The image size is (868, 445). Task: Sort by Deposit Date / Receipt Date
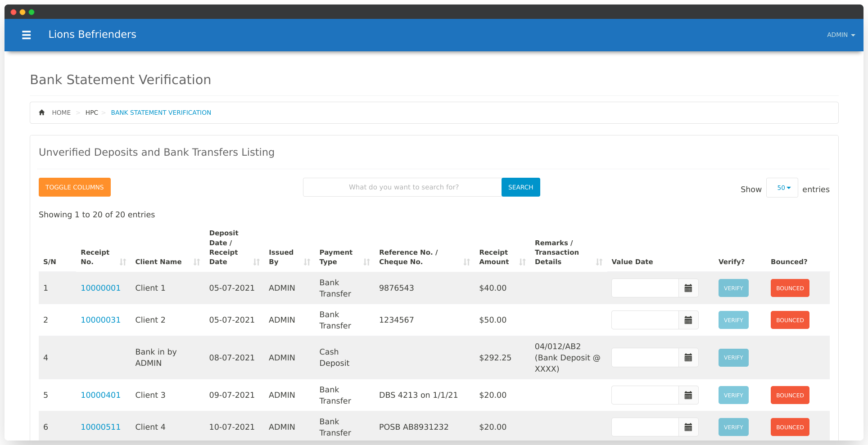tap(256, 262)
